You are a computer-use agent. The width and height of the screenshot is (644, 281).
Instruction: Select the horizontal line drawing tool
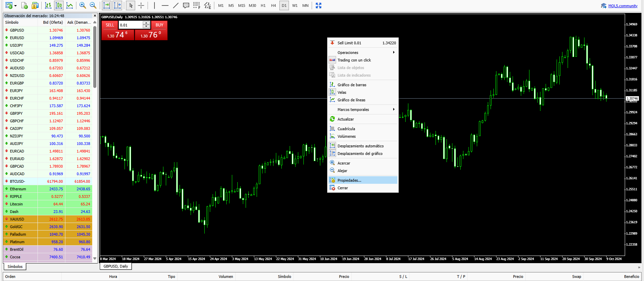coord(165,5)
